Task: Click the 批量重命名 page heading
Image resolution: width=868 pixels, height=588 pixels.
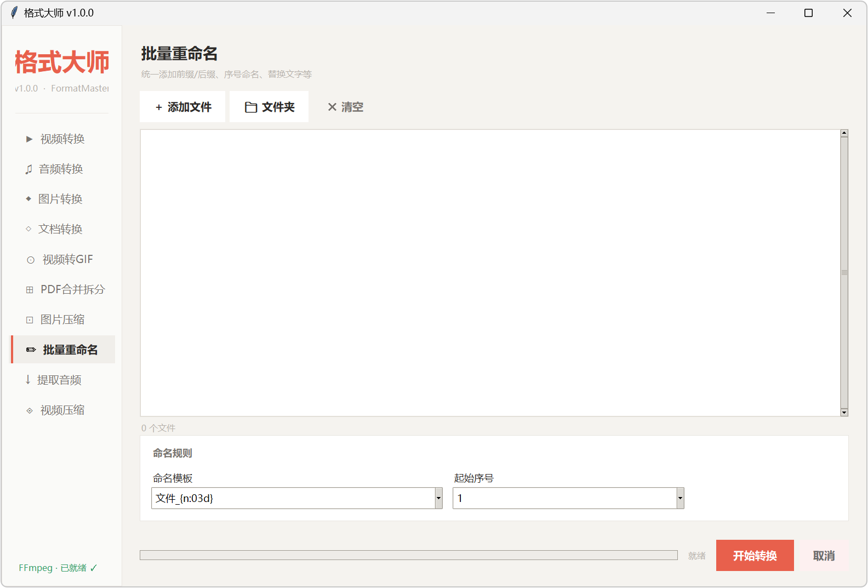Action: [x=180, y=54]
